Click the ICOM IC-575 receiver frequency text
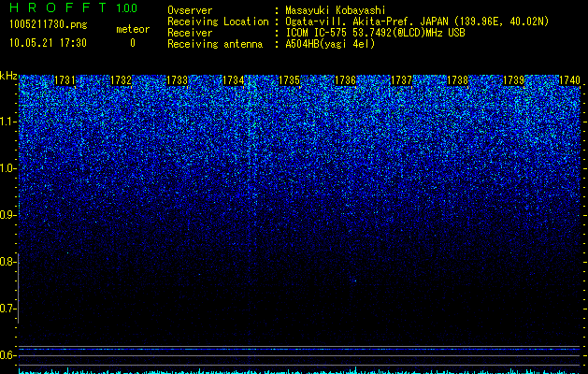 (375, 33)
